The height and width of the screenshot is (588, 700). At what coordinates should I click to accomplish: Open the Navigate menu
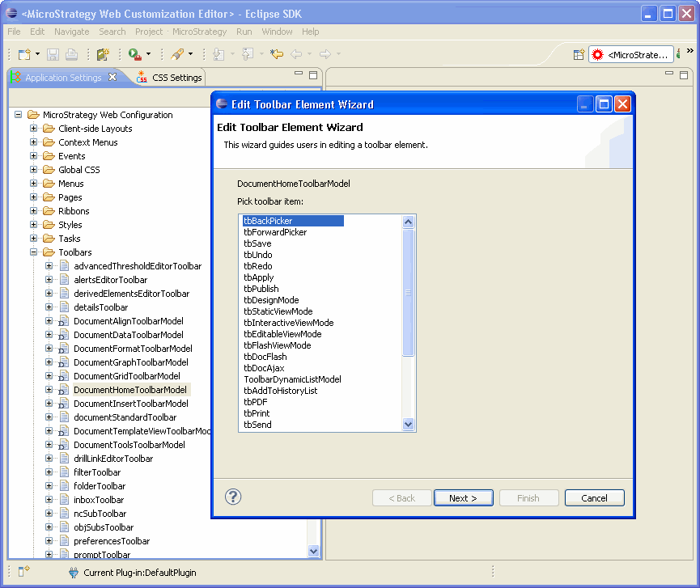click(x=72, y=32)
